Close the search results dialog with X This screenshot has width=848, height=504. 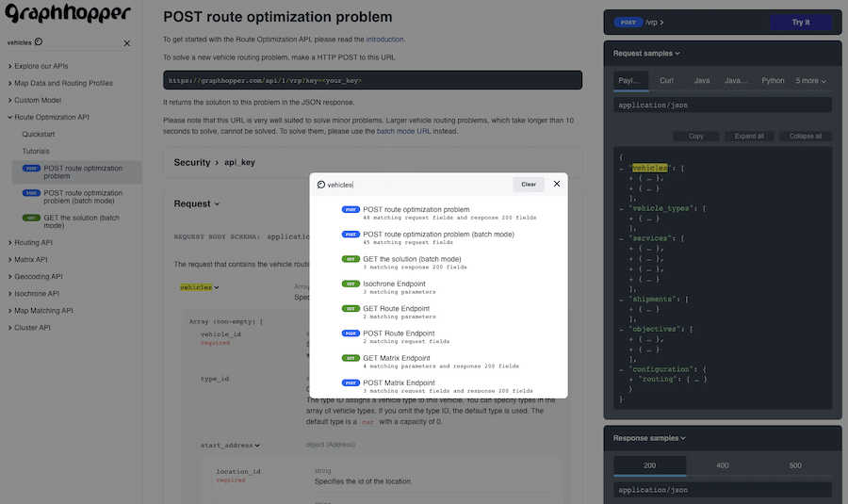point(557,184)
